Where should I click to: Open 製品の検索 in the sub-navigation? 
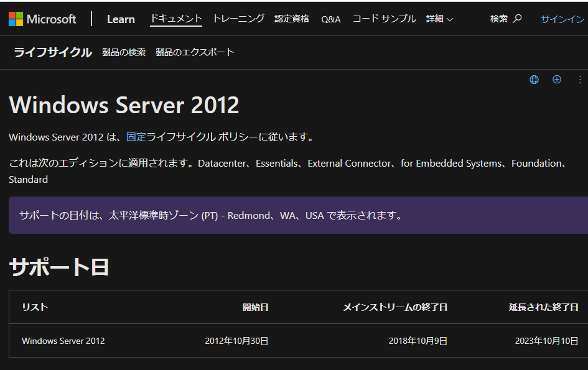point(124,52)
